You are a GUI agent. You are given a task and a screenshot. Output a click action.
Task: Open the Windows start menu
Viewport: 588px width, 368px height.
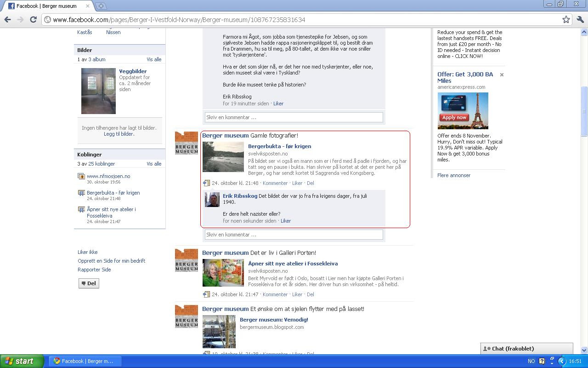(22, 361)
